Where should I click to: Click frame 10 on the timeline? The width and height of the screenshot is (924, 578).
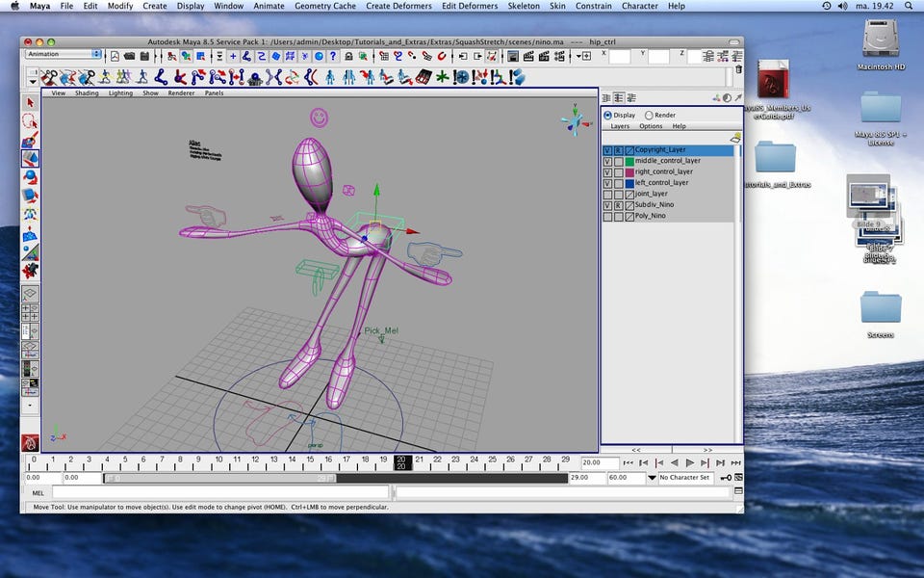point(219,461)
